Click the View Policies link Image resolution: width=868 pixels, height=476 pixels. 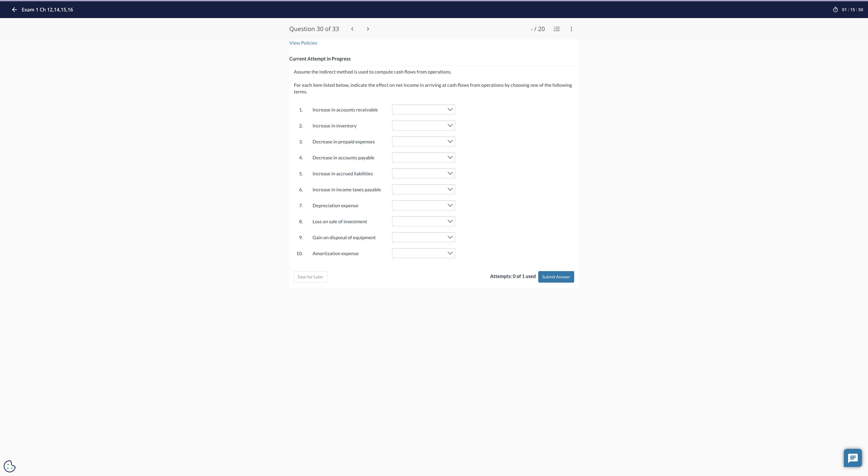[303, 43]
